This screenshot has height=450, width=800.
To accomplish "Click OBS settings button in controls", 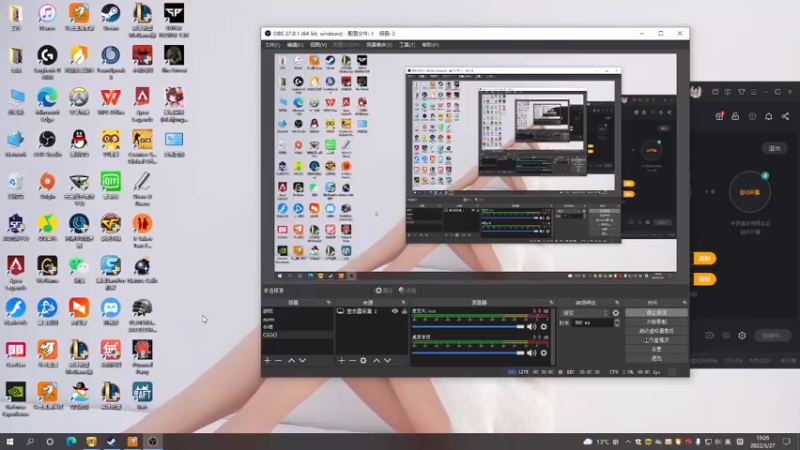I will pyautogui.click(x=656, y=349).
